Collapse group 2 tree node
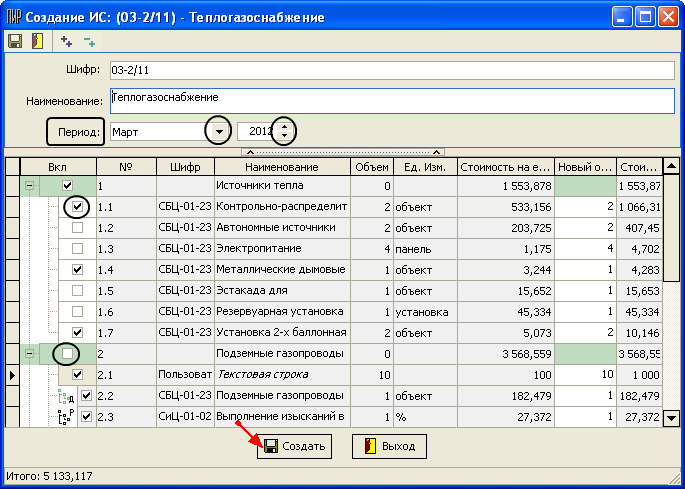Image resolution: width=685 pixels, height=489 pixels. [x=29, y=354]
